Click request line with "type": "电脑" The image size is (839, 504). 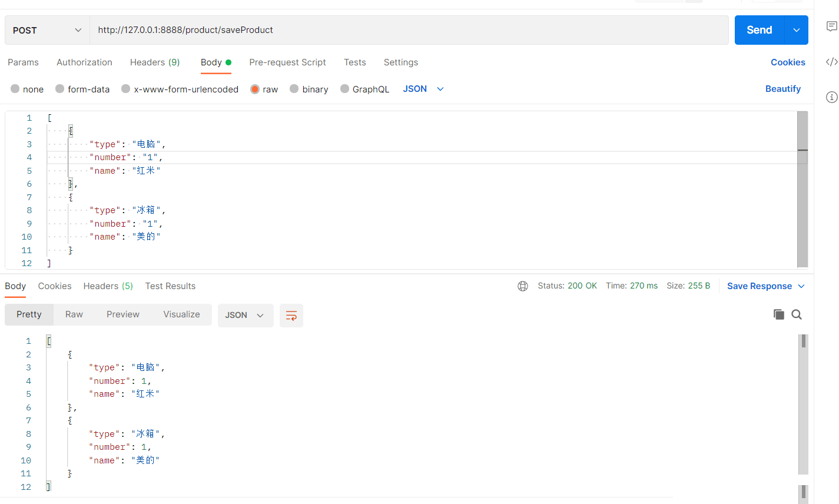click(127, 144)
